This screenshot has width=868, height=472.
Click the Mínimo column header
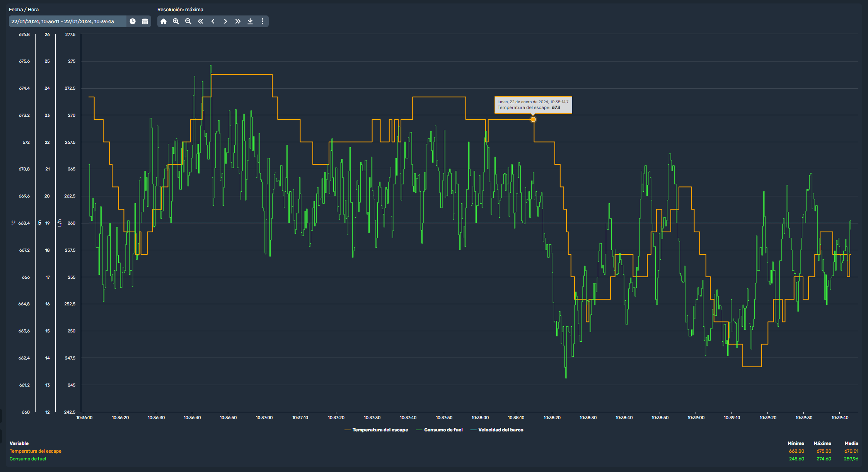click(x=796, y=443)
